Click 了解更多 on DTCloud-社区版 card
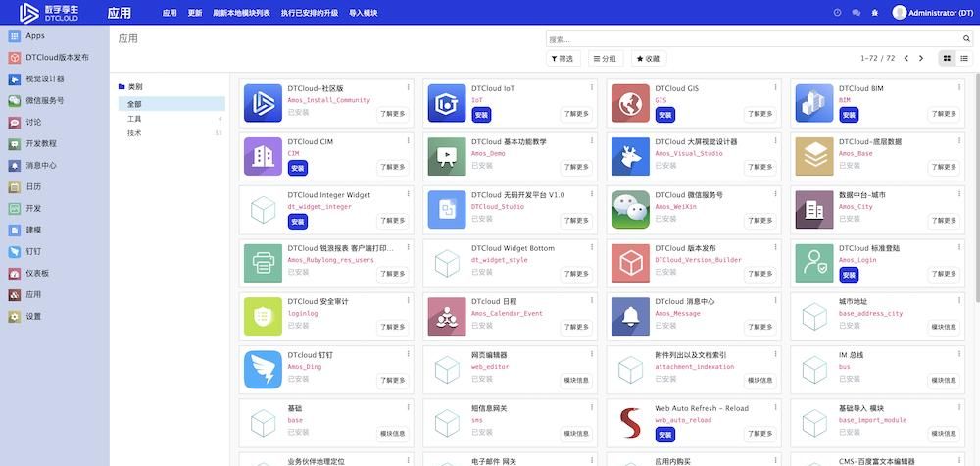The width and height of the screenshot is (980, 466). 393,114
